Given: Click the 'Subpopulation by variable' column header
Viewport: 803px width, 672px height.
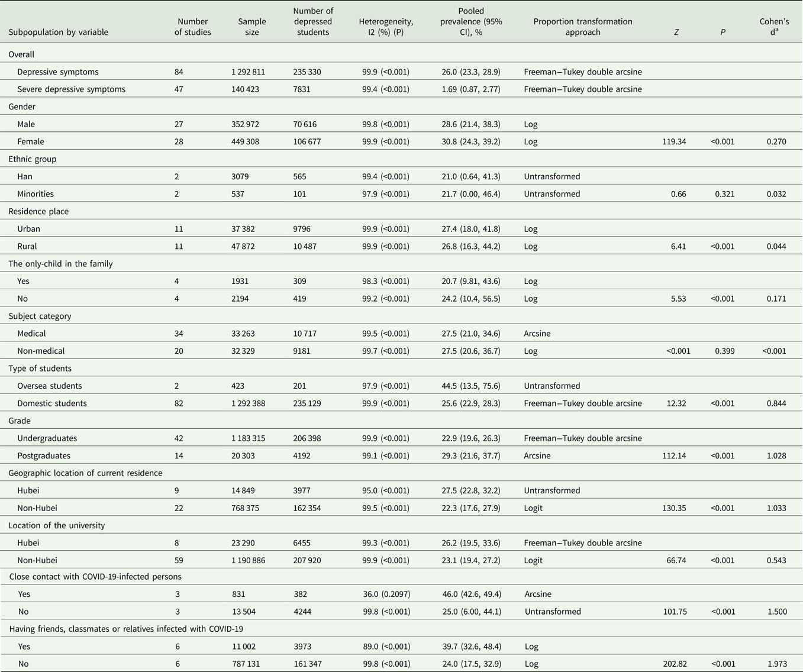Looking at the screenshot, I should tap(58, 32).
